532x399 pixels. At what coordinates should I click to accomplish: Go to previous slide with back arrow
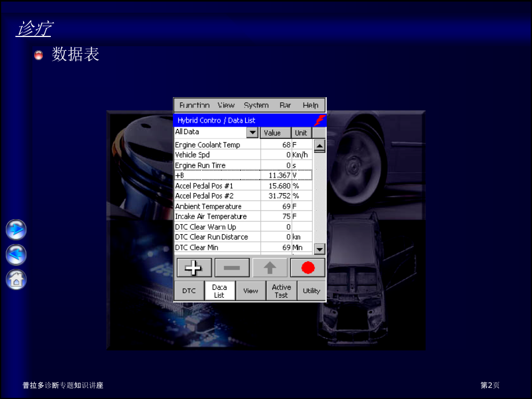tap(16, 254)
